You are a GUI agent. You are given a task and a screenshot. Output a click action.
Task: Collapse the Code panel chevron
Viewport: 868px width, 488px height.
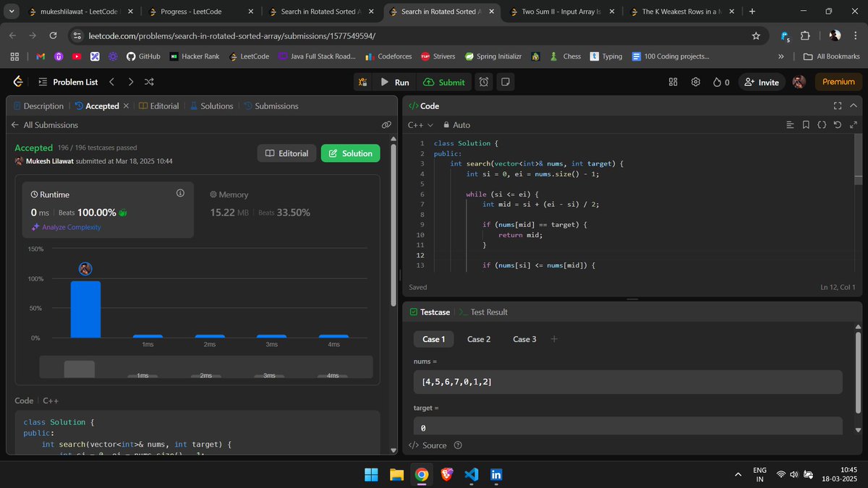[854, 106]
